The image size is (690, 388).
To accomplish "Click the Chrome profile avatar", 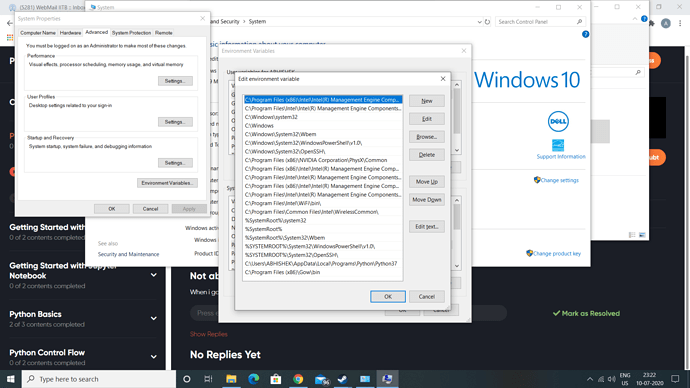I will click(666, 23).
